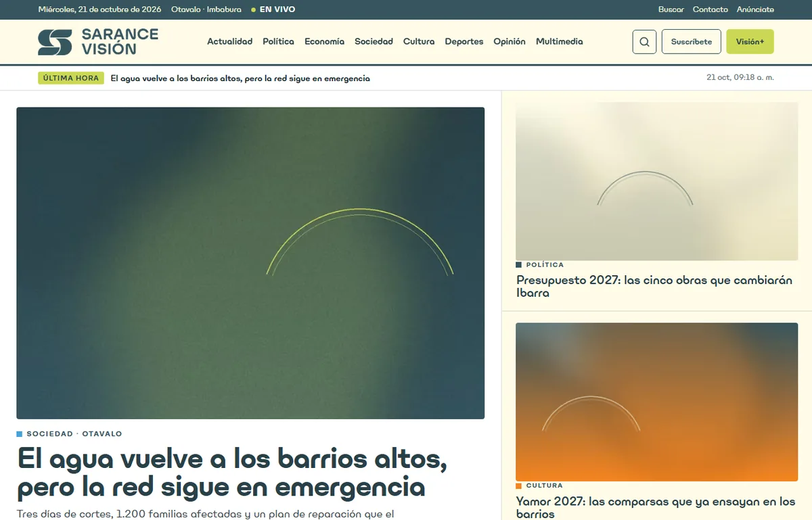The height and width of the screenshot is (520, 812).
Task: Open the Contacto link
Action: click(710, 9)
